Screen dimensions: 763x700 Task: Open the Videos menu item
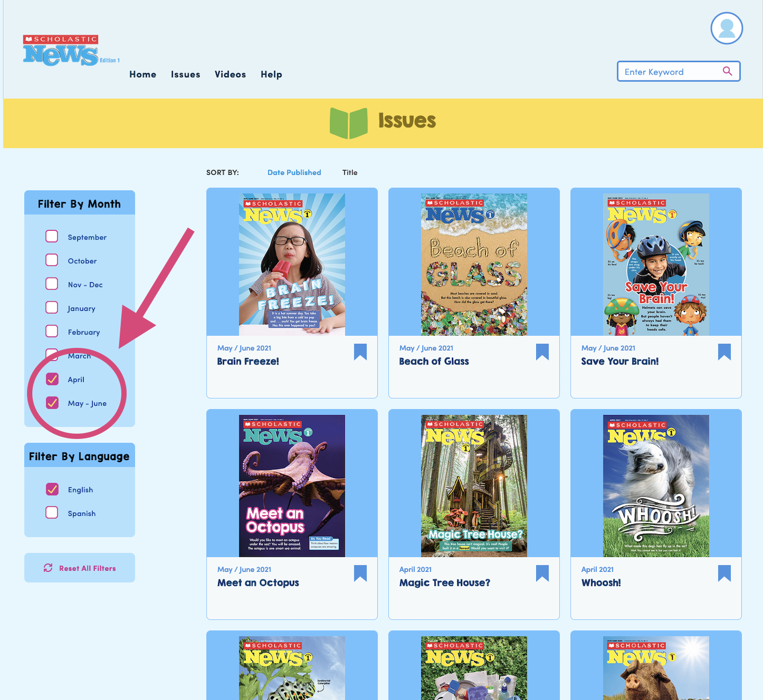[x=230, y=75]
